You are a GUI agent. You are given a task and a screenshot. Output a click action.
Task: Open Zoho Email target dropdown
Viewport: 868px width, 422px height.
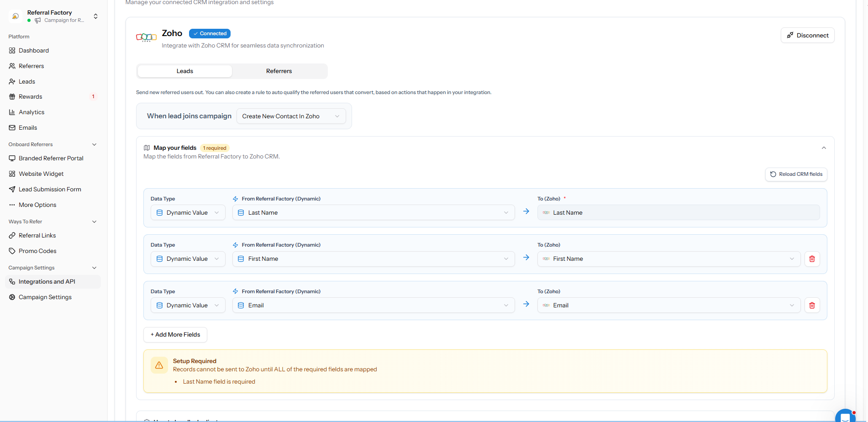coord(668,306)
